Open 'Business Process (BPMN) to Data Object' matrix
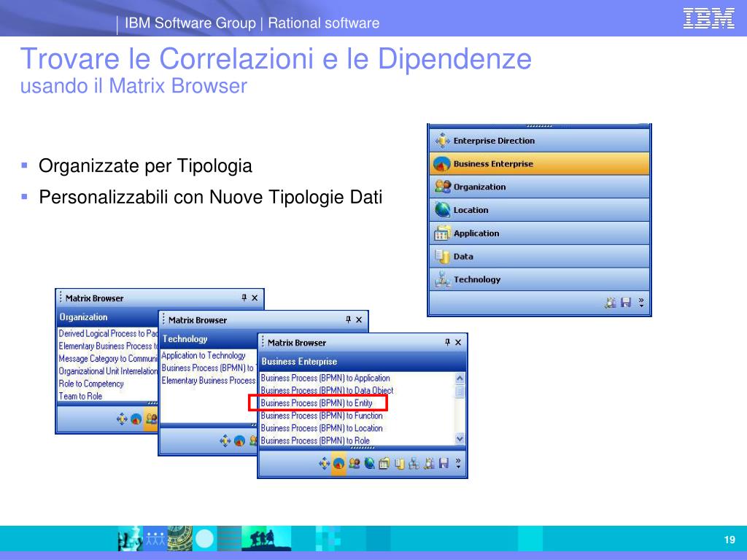This screenshot has width=747, height=560. (327, 391)
